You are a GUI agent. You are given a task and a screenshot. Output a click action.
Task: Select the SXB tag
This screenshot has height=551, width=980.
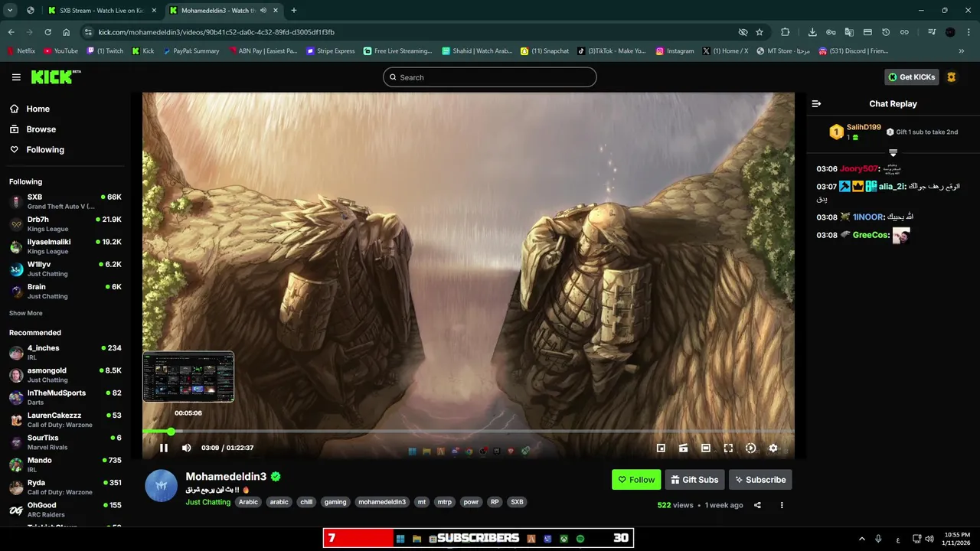click(517, 502)
